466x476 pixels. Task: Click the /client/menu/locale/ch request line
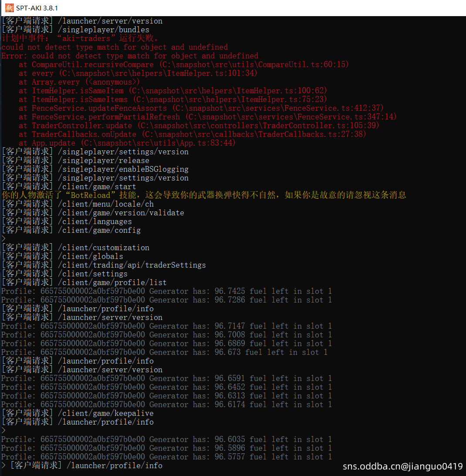[x=78, y=204]
